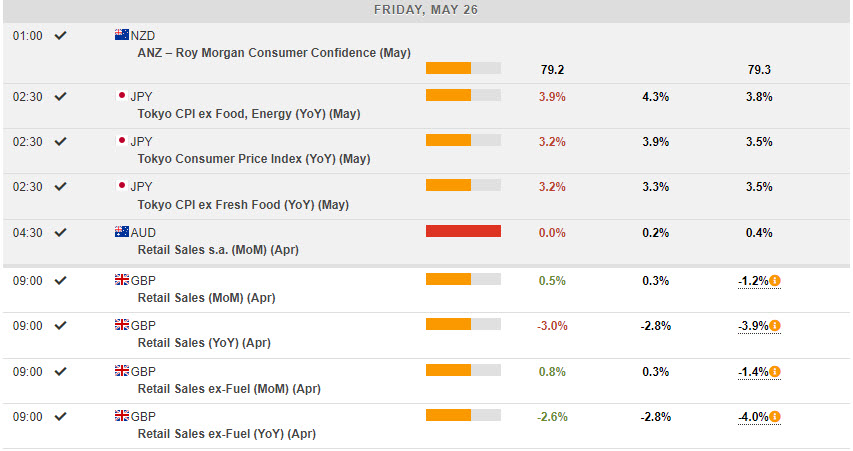Click the orange info icon next to -1.4%

774,372
